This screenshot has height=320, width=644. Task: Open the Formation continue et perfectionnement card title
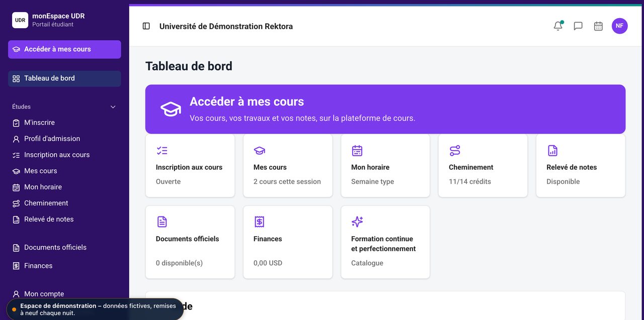click(383, 244)
